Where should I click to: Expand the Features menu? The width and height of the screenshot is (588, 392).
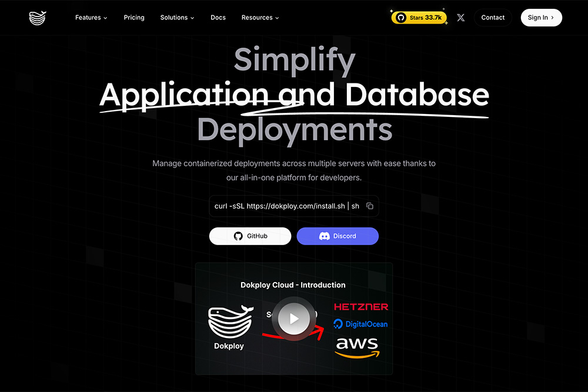point(91,18)
